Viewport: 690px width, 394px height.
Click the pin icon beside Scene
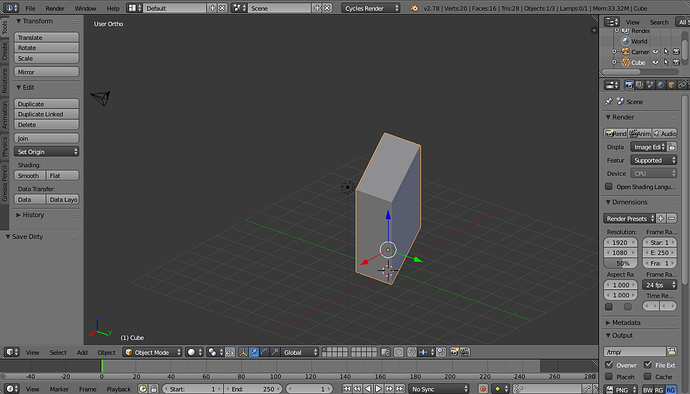608,102
